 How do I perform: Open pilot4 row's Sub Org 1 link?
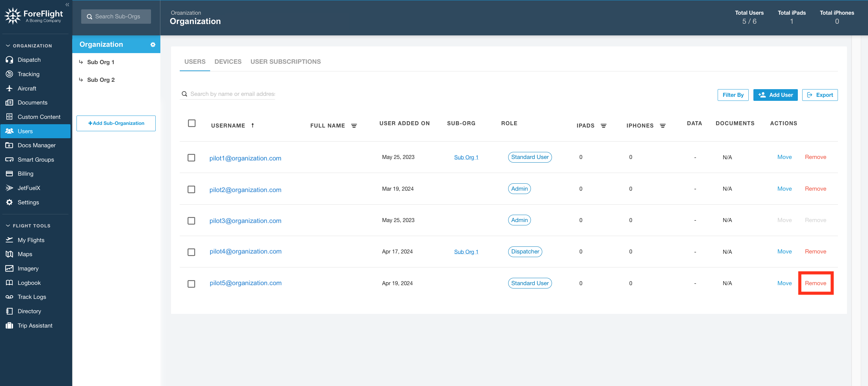[466, 252]
